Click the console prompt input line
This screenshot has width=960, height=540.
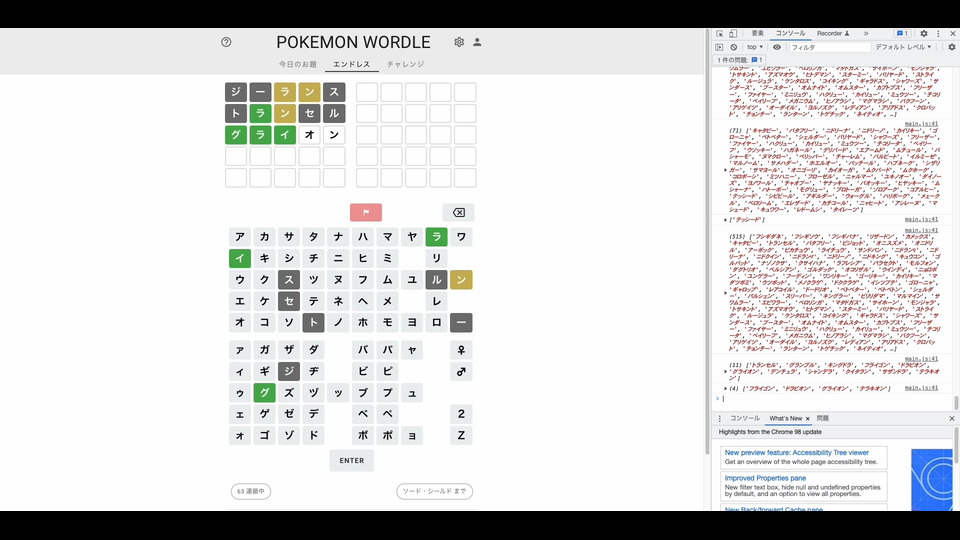tap(836, 399)
